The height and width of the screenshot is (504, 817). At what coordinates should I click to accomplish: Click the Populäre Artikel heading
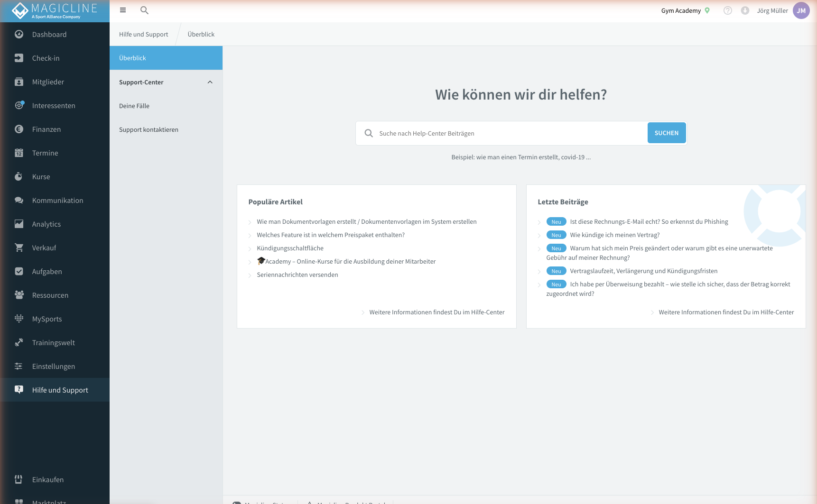[275, 202]
